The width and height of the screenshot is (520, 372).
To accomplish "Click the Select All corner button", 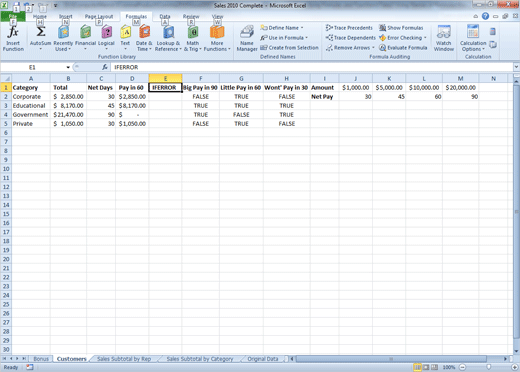I will [6, 79].
